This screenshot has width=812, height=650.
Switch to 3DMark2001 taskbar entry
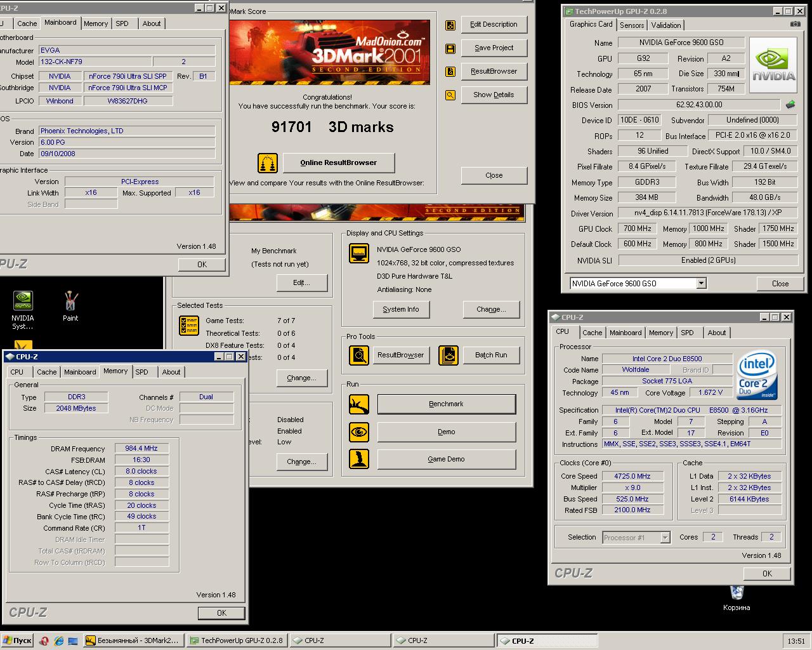(134, 640)
